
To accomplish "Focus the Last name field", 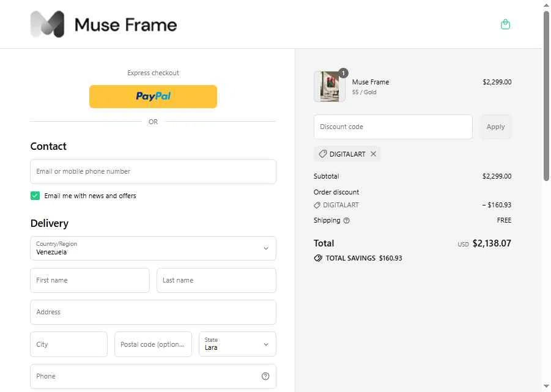I will coord(216,280).
